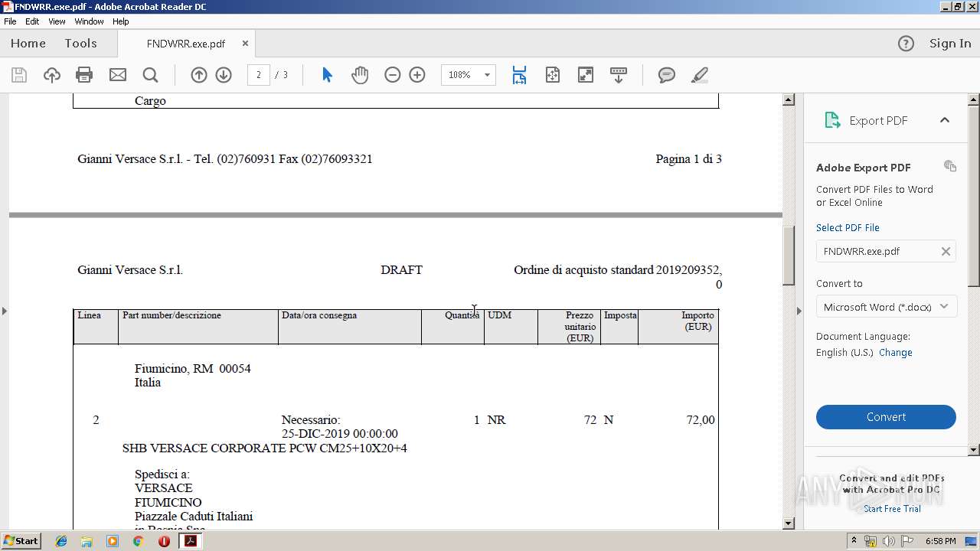Open the Sign/highlight pen tool
The width and height of the screenshot is (980, 551).
pos(699,75)
